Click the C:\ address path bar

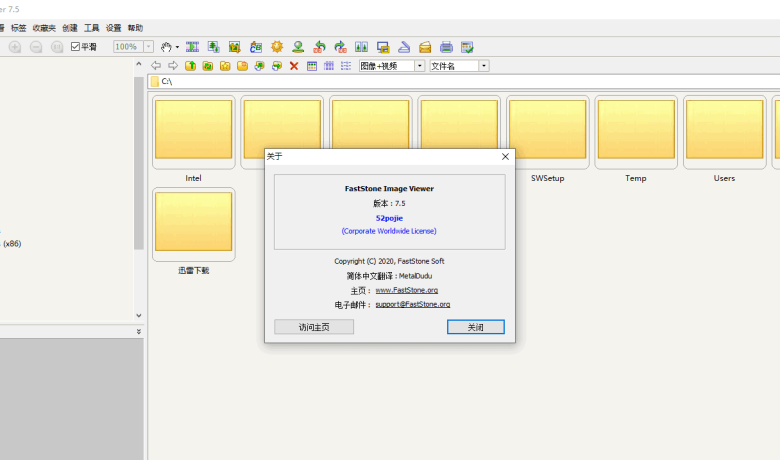coord(464,81)
